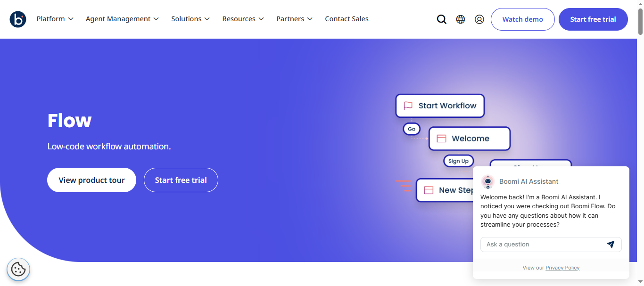Screen dimensions: 644x286
Task: Open the site search magnifier icon
Action: pos(441,19)
